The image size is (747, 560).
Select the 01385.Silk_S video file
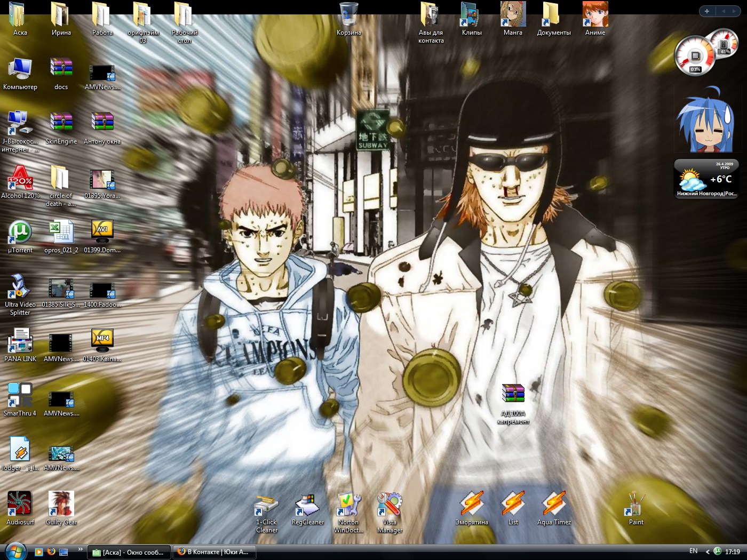tap(61, 289)
